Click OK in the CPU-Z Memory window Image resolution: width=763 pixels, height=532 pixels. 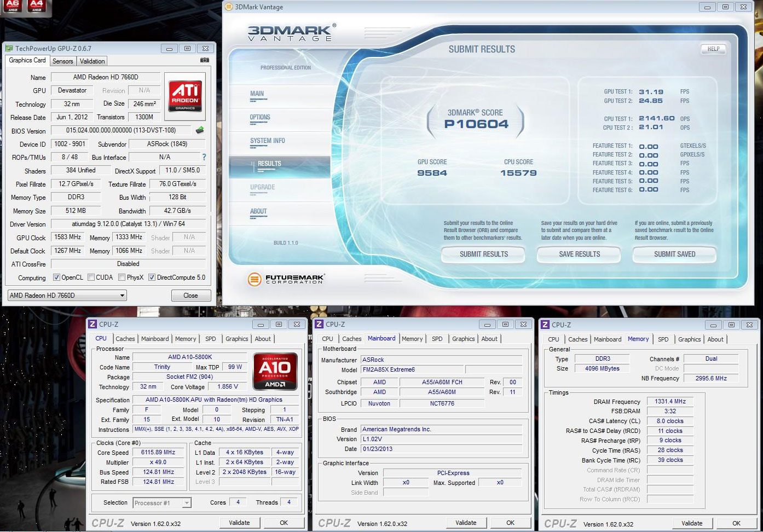[737, 523]
